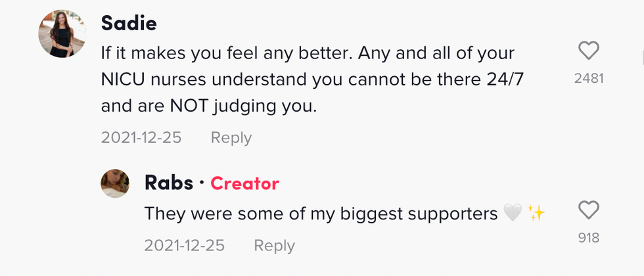
Task: Click the date under Sadie's comment
Action: click(x=141, y=138)
